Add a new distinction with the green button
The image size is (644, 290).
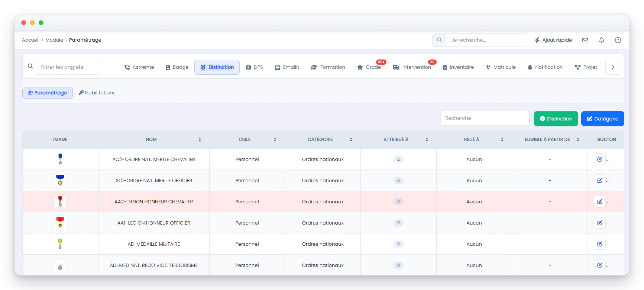pyautogui.click(x=556, y=119)
